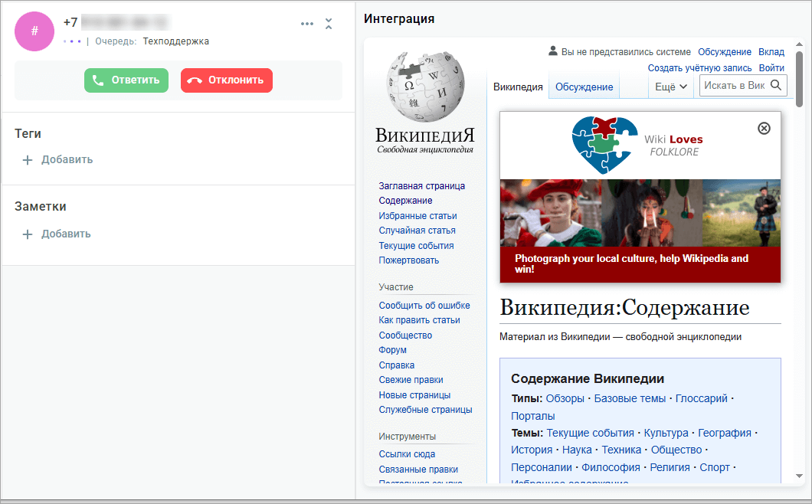The height and width of the screenshot is (504, 812).
Task: Click the Photograph your local culture banner text
Action: [631, 263]
